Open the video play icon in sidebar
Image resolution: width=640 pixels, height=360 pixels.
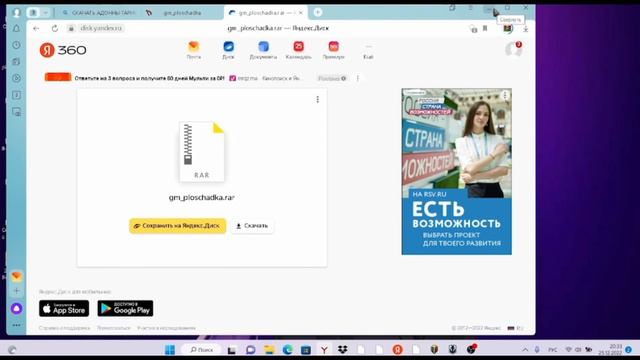tap(16, 78)
